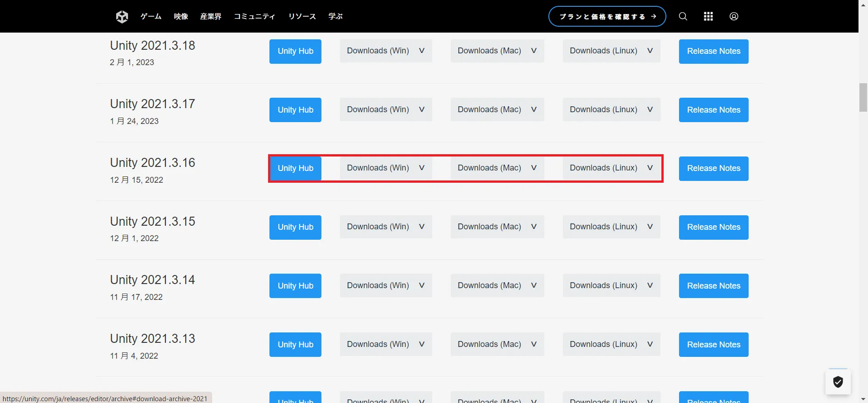Click Unity Hub for Unity 2021.3.16

[x=295, y=168]
